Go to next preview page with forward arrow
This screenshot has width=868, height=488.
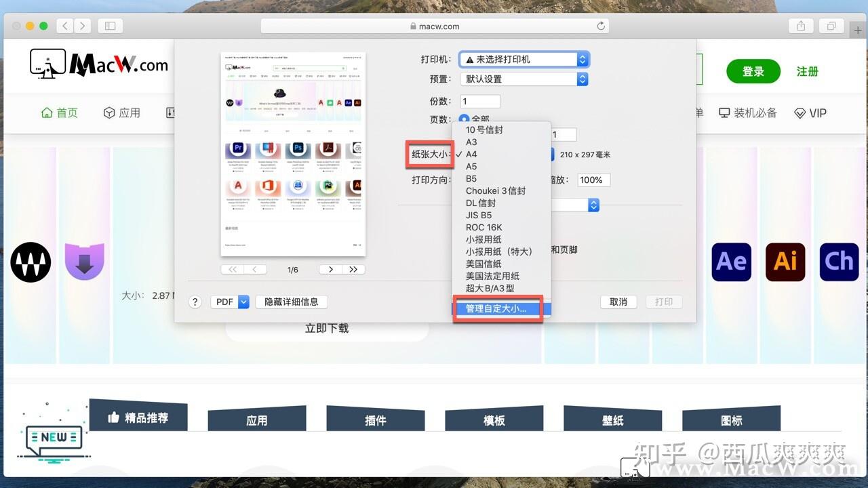pos(330,269)
